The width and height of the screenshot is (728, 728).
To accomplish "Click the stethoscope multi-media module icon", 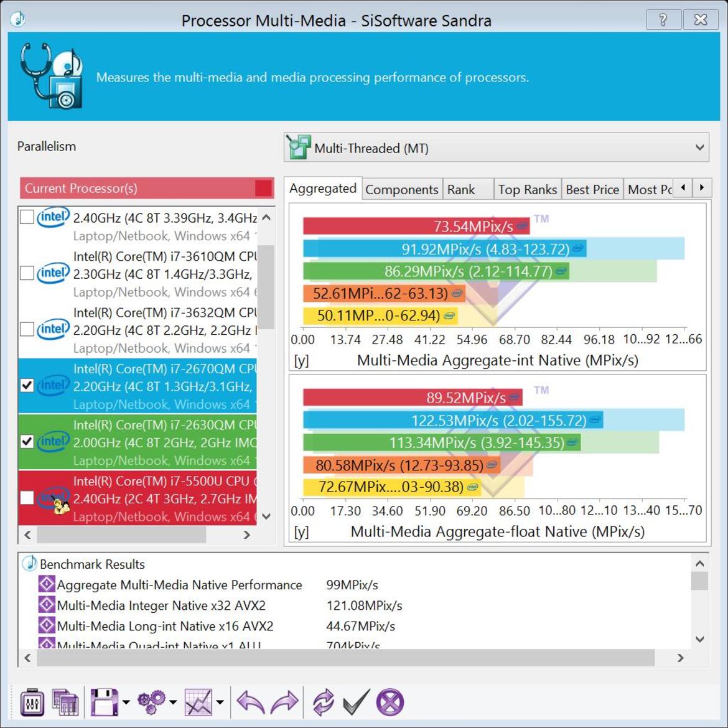I will coord(52,76).
